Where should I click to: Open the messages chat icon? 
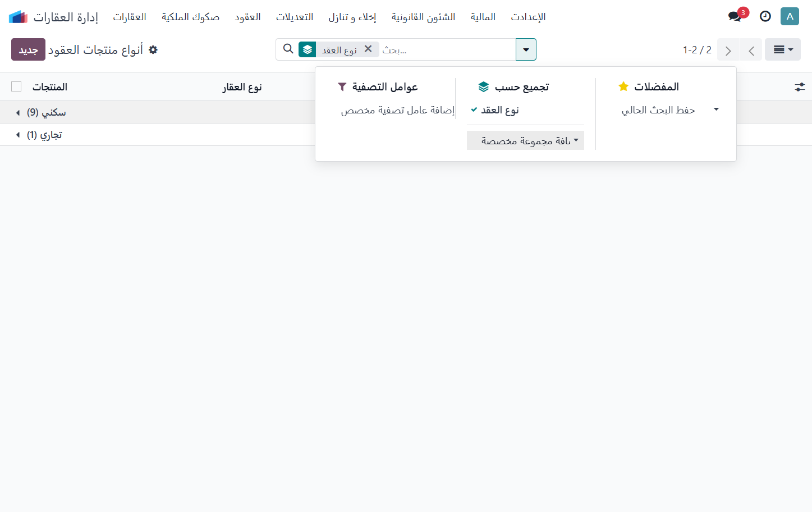[x=735, y=16]
